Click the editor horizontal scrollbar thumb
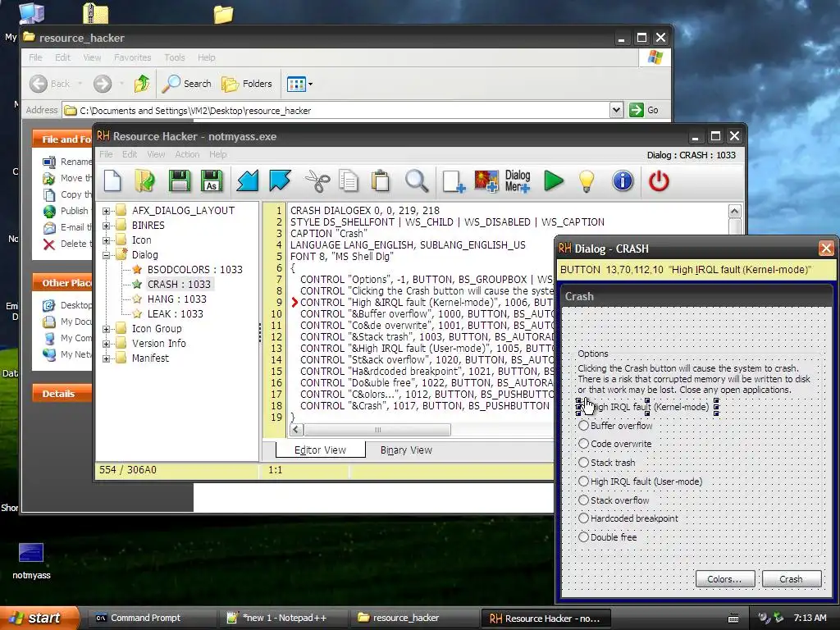840x630 pixels. tap(377, 430)
